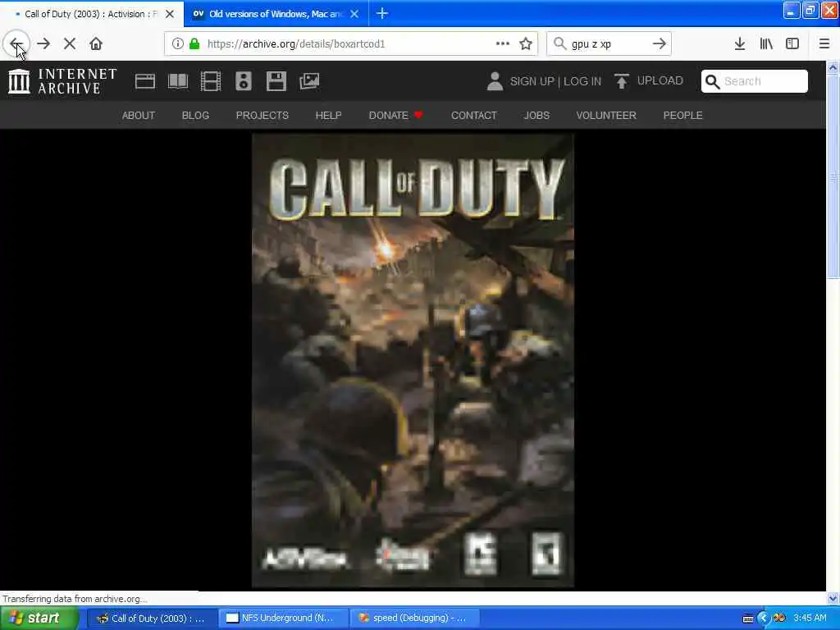Open the Internet Archive texts book icon
The height and width of the screenshot is (630, 840).
(178, 81)
